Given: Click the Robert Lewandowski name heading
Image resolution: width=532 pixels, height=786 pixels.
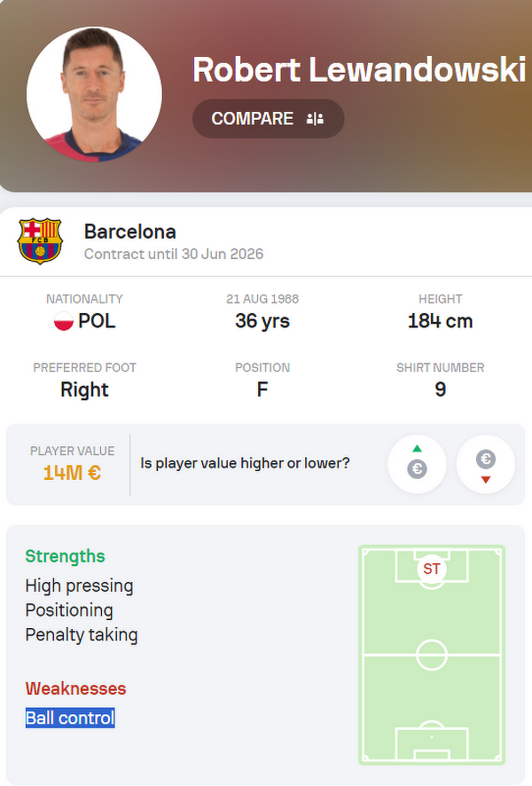Looking at the screenshot, I should (359, 69).
